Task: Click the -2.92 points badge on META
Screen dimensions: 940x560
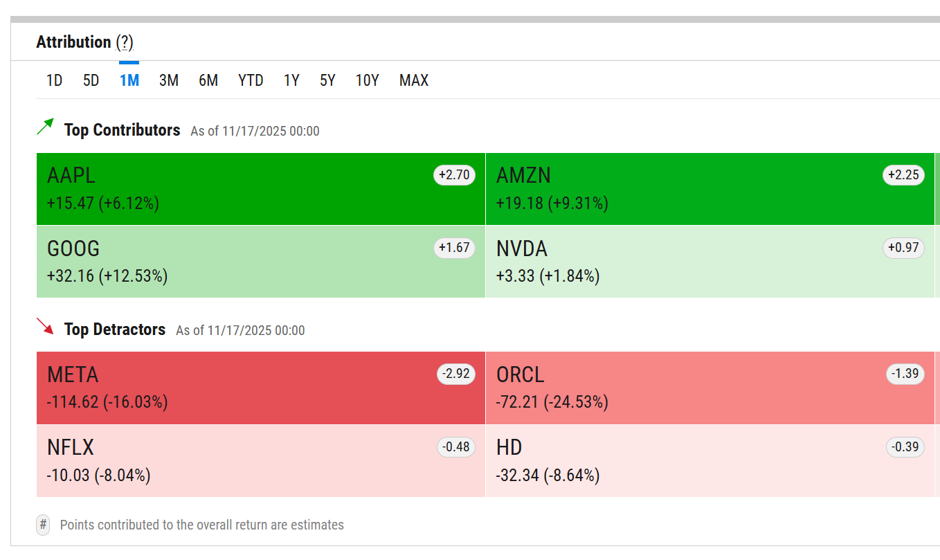Action: coord(455,374)
